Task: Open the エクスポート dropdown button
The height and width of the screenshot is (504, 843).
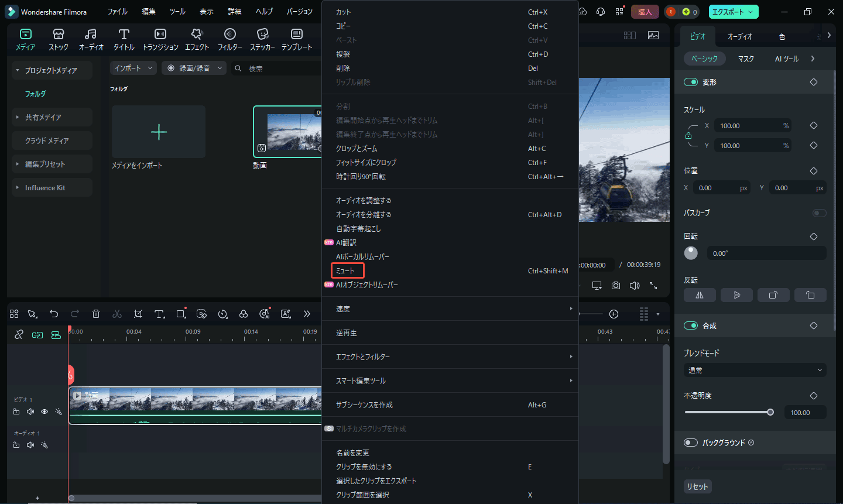Action: pyautogui.click(x=734, y=12)
